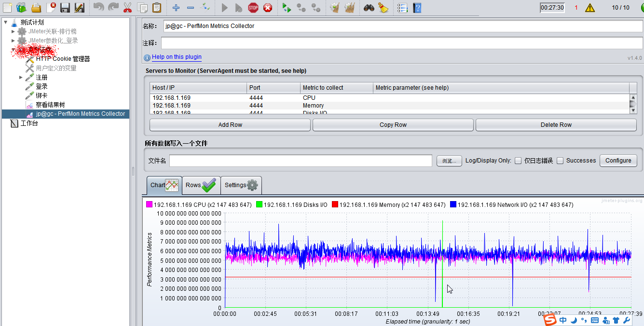This screenshot has height=326, width=644.
Task: Collapse all tree nodes with minus icon
Action: click(191, 7)
